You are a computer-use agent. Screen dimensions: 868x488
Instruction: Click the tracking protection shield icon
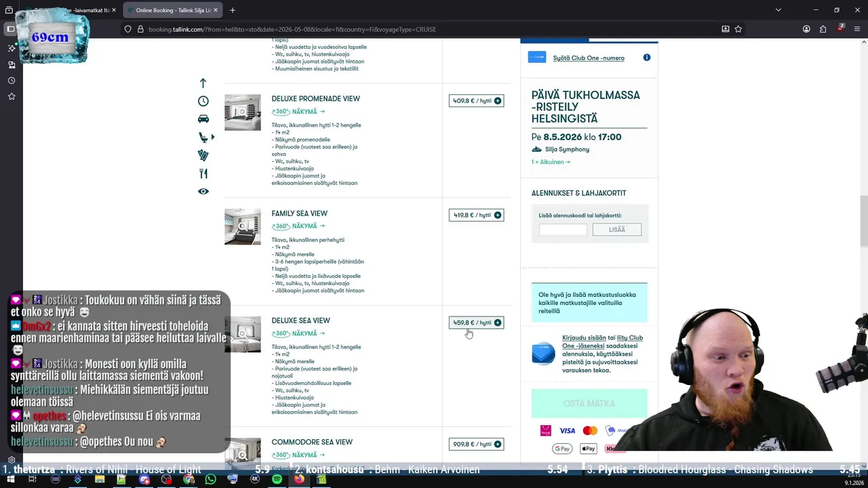[127, 29]
